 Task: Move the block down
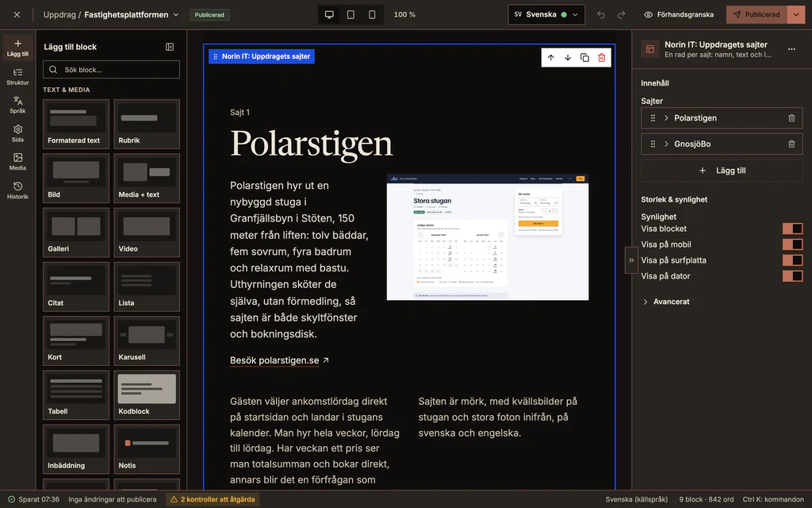tap(568, 57)
